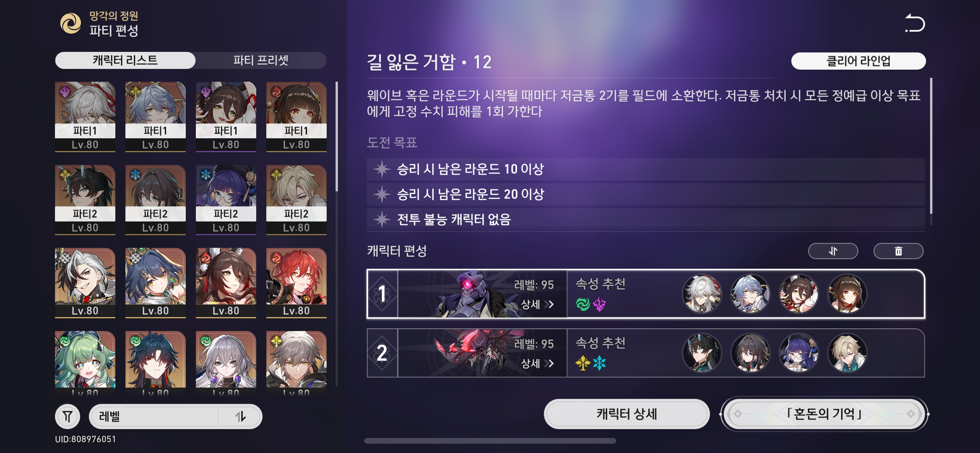Screen dimensions: 980x453
Task: Swap the two party teams with the swap icon
Action: click(x=833, y=251)
